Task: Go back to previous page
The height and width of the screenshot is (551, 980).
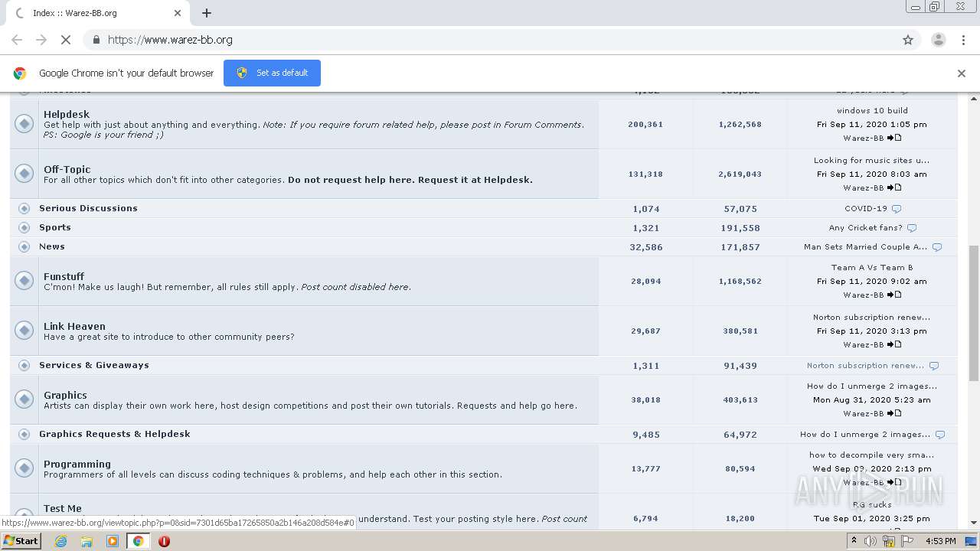Action: [x=17, y=40]
